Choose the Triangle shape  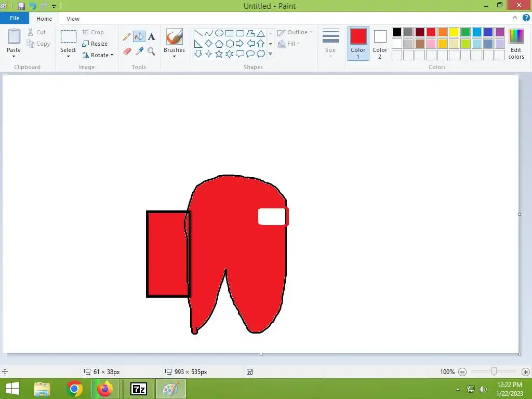coord(261,33)
